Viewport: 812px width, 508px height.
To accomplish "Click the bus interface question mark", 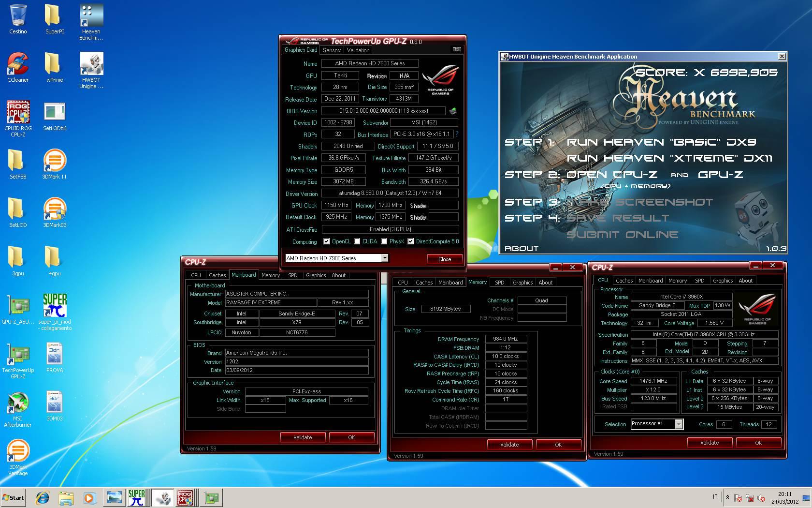I will [457, 134].
